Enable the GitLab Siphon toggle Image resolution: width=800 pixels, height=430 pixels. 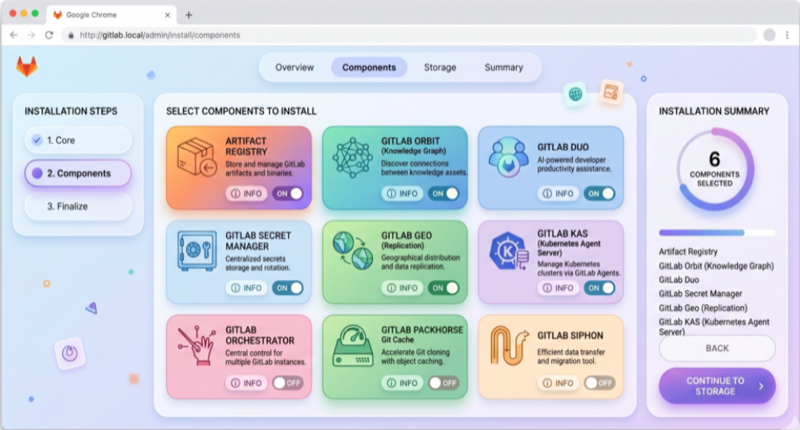[x=599, y=383]
